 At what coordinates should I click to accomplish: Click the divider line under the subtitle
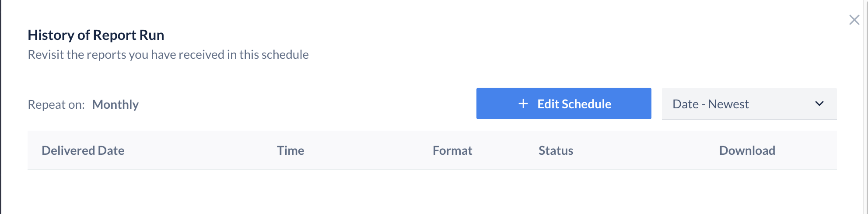432,77
